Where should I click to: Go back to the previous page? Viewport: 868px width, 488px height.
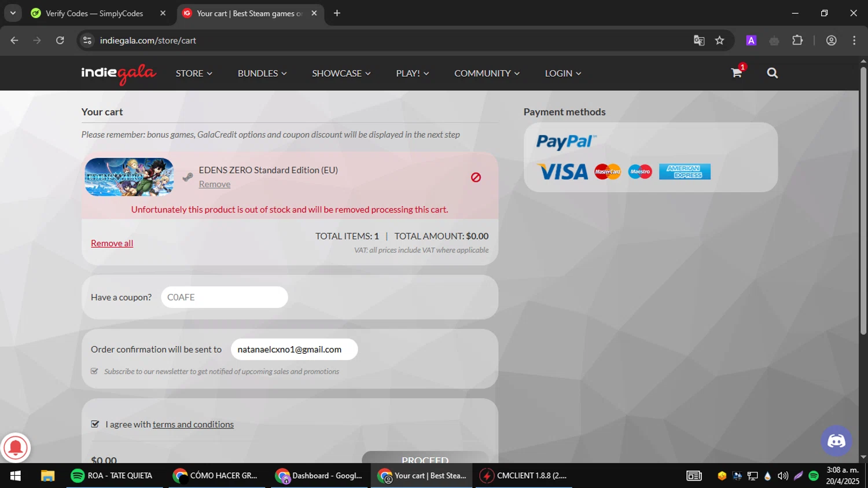(x=14, y=41)
